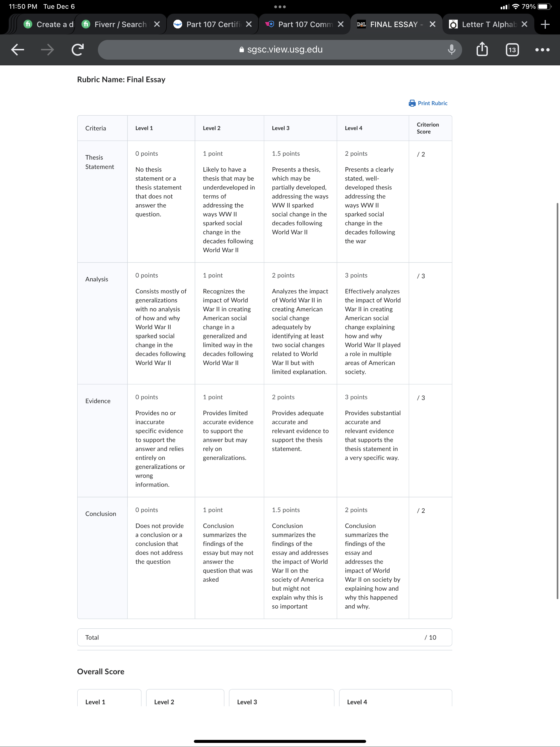Close the FINAL ESSAY tab
This screenshot has height=747, width=560.
pos(432,24)
